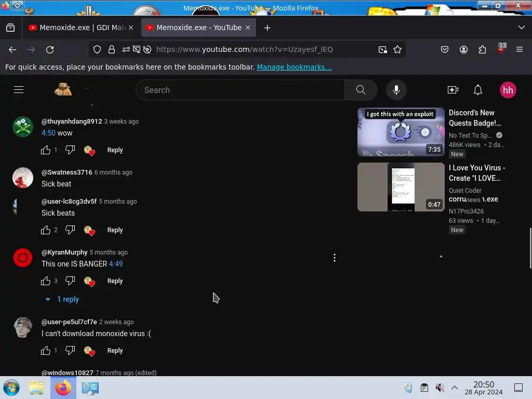This screenshot has height=399, width=532.
Task: Save page to Pocket
Action: [445, 49]
